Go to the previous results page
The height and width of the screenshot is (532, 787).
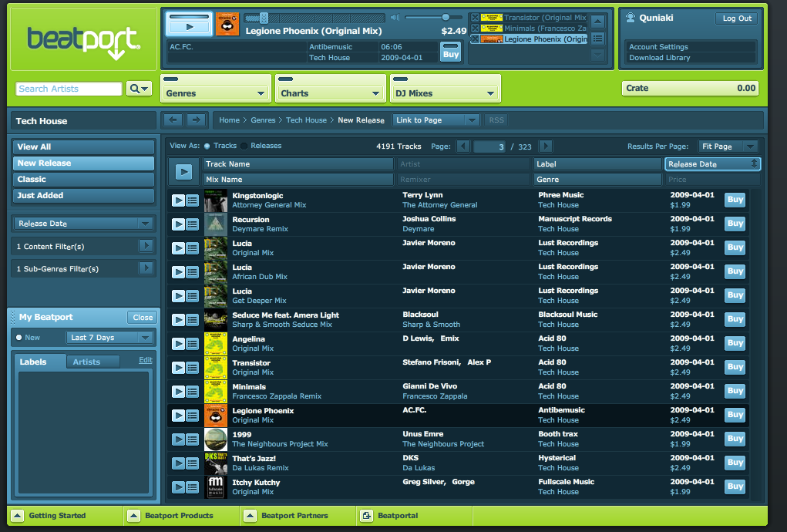(x=463, y=146)
